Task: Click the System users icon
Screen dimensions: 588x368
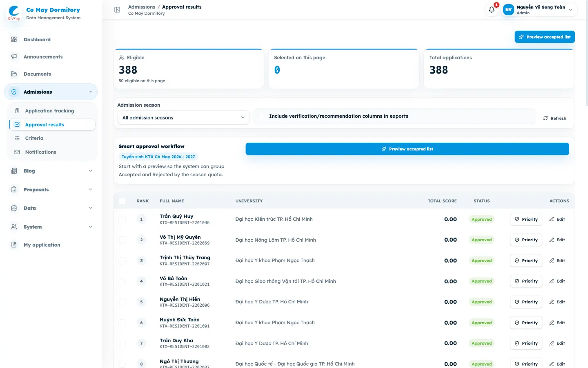Action: (14, 227)
